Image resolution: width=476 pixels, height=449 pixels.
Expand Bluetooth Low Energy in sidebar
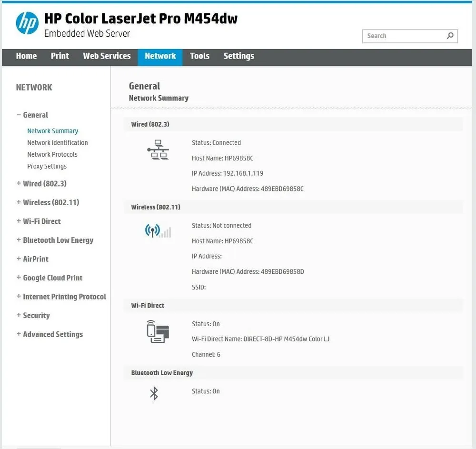55,240
